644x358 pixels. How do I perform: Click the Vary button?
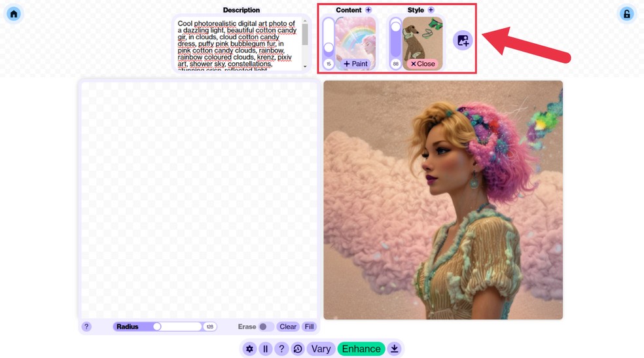(321, 349)
